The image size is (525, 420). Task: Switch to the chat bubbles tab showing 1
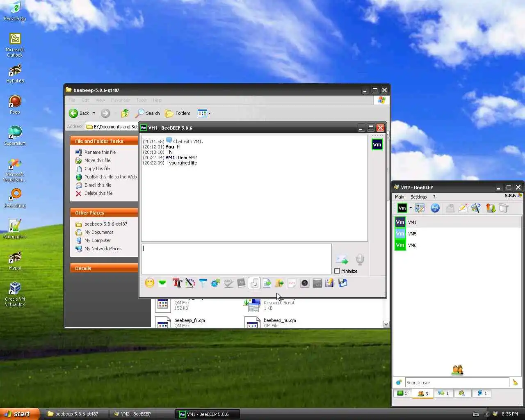[443, 393]
